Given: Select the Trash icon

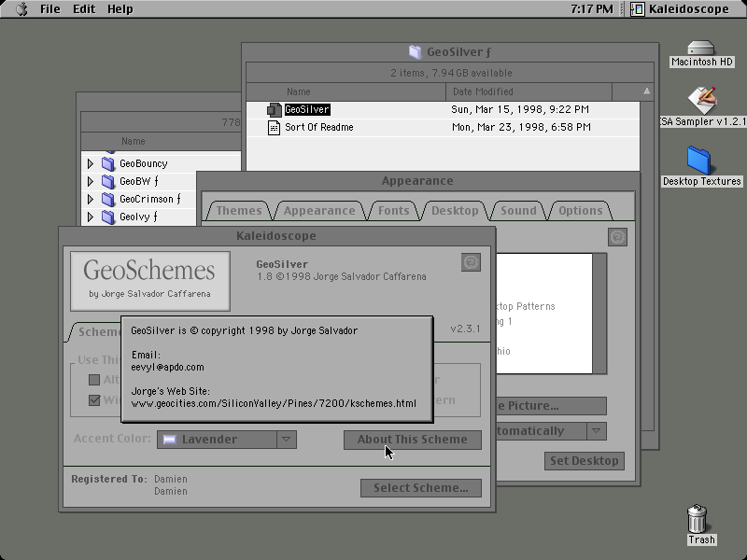Looking at the screenshot, I should pyautogui.click(x=698, y=519).
